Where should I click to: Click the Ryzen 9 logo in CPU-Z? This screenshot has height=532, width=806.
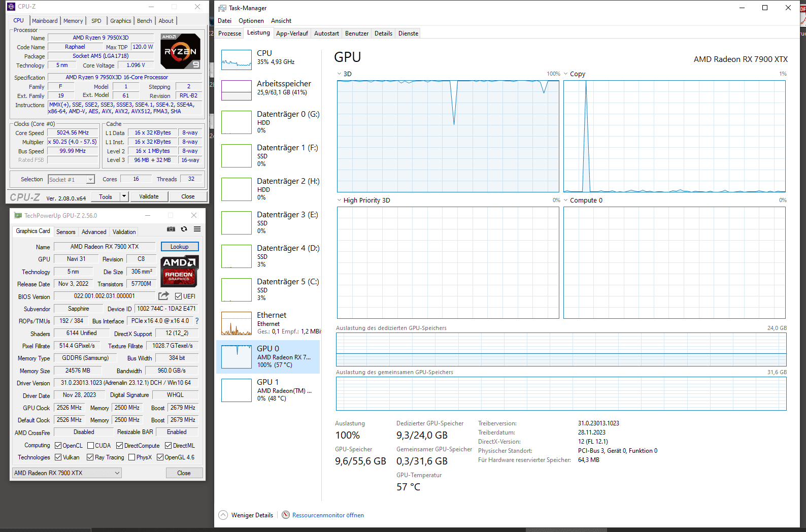181,51
